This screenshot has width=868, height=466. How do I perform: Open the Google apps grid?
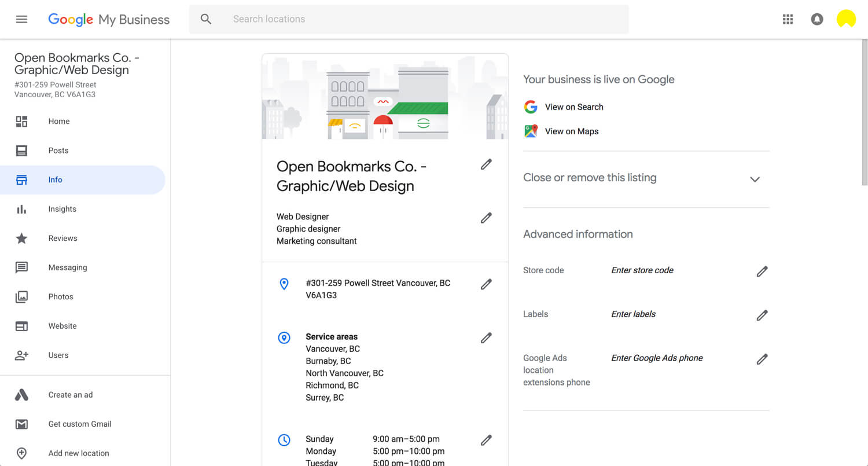[x=788, y=19]
